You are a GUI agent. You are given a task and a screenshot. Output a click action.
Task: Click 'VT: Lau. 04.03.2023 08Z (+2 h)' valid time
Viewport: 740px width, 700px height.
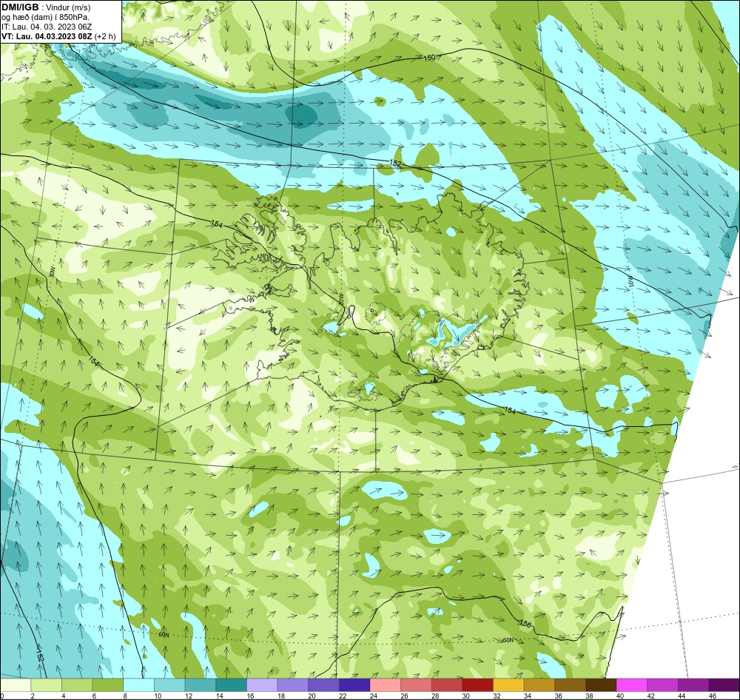[x=58, y=36]
